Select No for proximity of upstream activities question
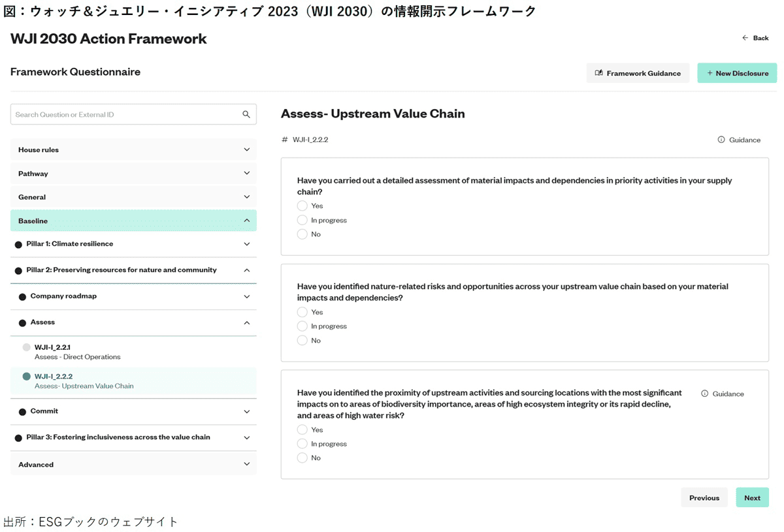 [302, 458]
